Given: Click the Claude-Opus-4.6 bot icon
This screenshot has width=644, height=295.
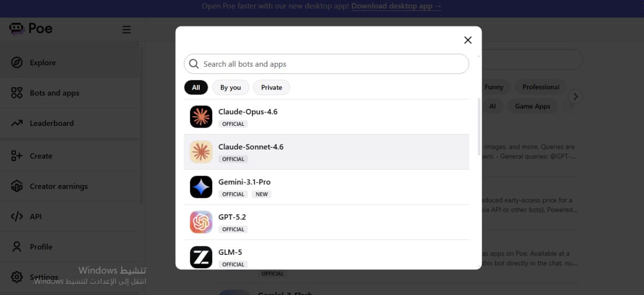Looking at the screenshot, I should pos(201,117).
